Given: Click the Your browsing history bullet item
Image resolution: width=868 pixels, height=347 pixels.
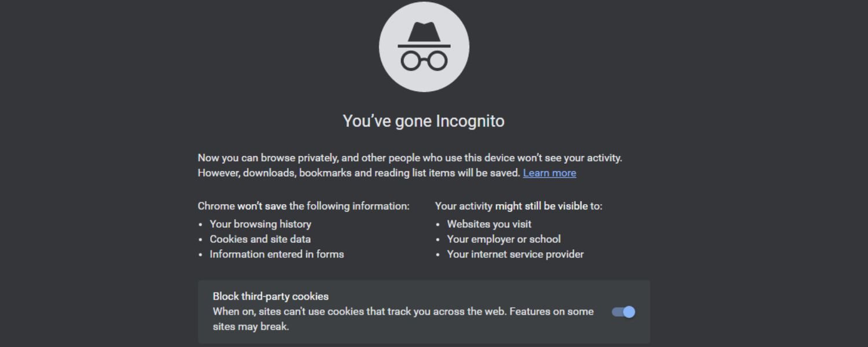Looking at the screenshot, I should (x=260, y=224).
